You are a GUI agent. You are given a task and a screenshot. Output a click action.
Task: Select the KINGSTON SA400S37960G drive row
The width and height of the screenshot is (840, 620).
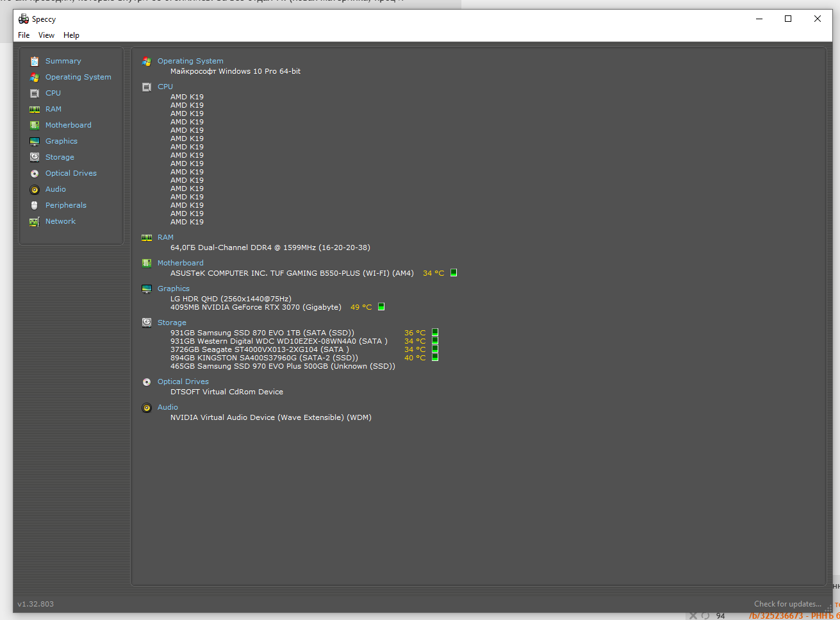point(264,358)
